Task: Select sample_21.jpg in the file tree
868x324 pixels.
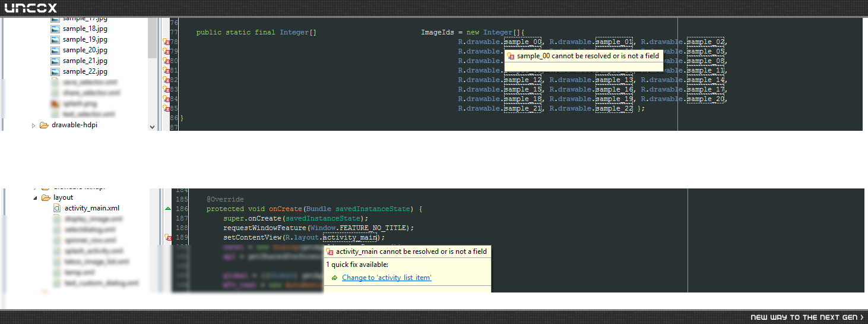Action: tap(85, 61)
